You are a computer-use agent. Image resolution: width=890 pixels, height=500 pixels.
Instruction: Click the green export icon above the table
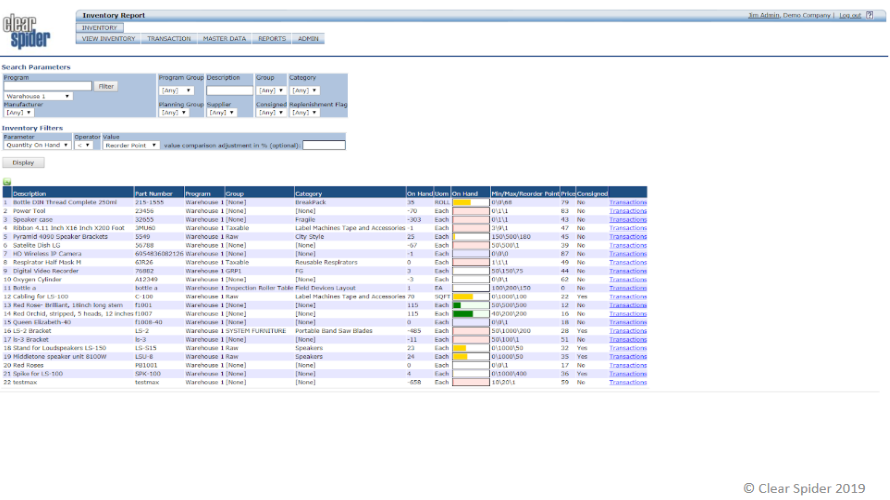click(6, 182)
